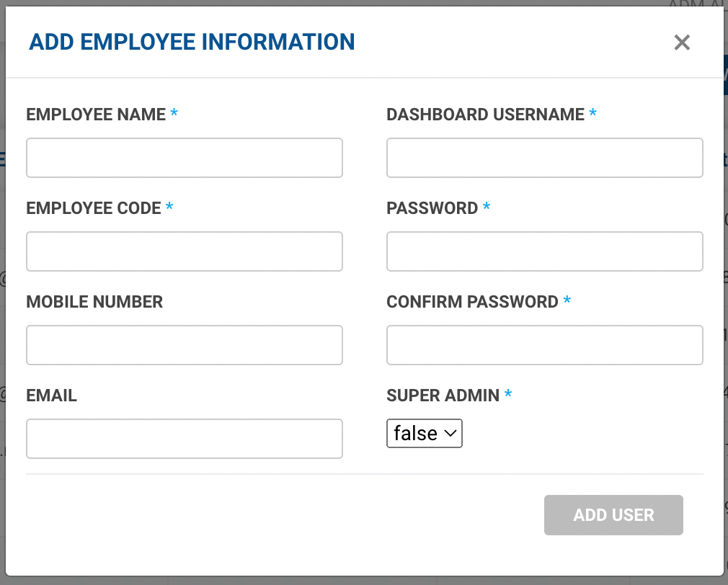Click the asterisk beside Super Admin

pos(508,394)
